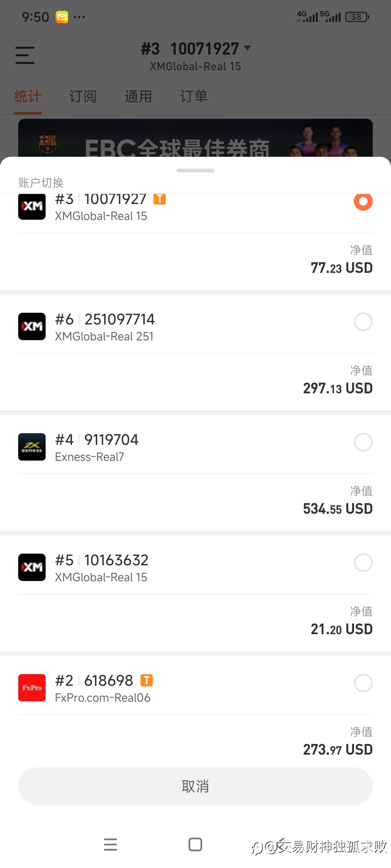Tap XM logo of account 10163632
Image resolution: width=391 pixels, height=868 pixels.
(32, 567)
